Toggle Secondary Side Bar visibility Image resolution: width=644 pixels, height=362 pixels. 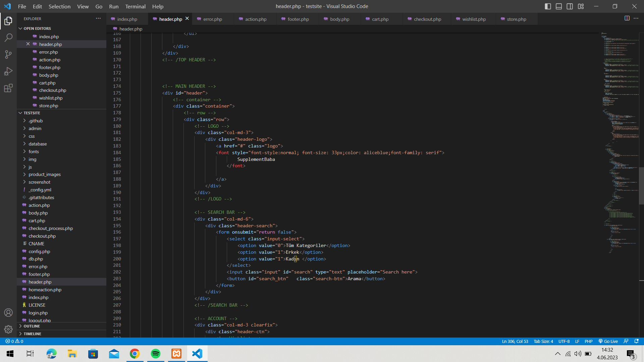570,6
